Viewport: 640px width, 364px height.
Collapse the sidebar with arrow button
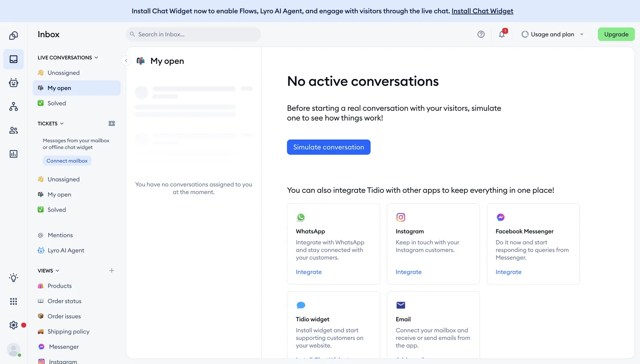(x=126, y=60)
